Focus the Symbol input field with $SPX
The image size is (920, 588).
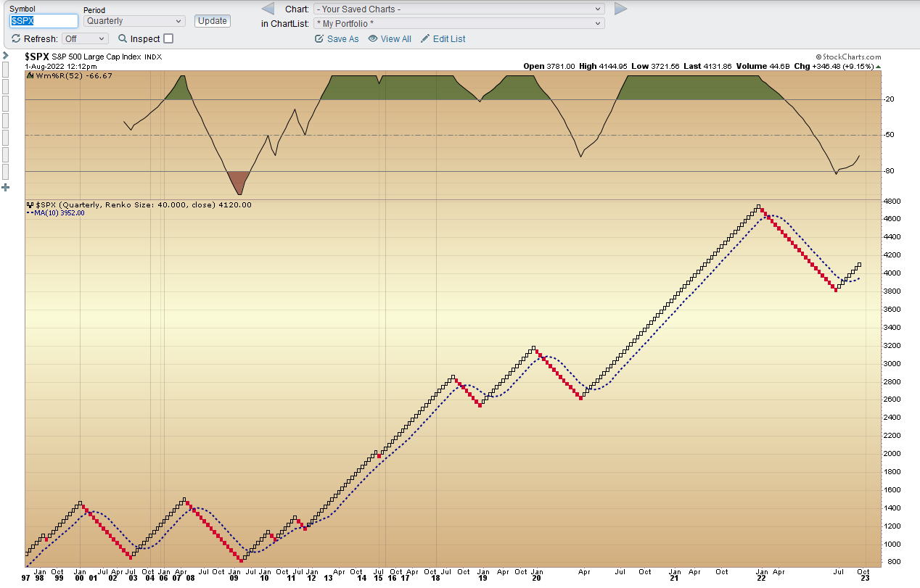coord(44,21)
